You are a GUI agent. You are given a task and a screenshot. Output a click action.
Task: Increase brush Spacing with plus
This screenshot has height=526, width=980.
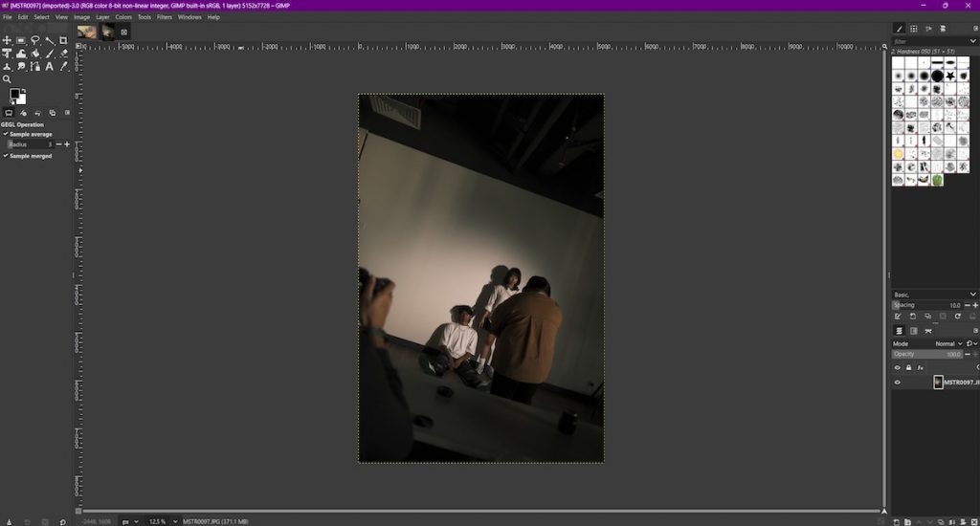tap(975, 305)
